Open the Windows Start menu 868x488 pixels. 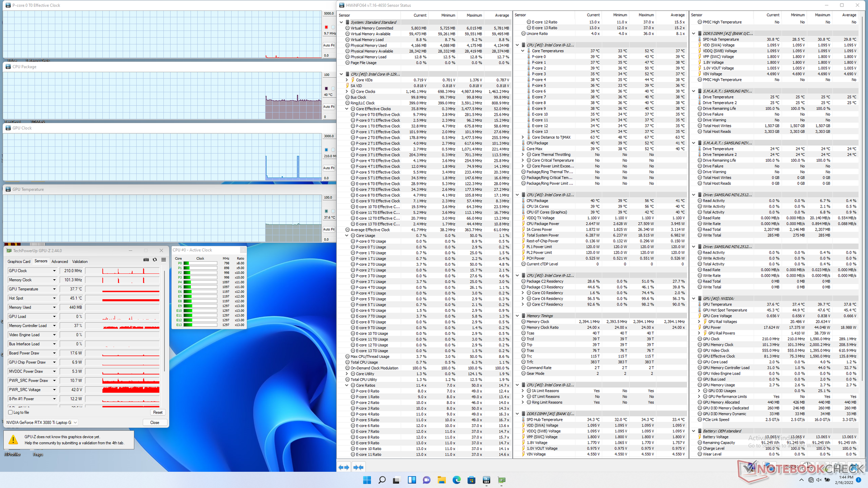coord(367,480)
